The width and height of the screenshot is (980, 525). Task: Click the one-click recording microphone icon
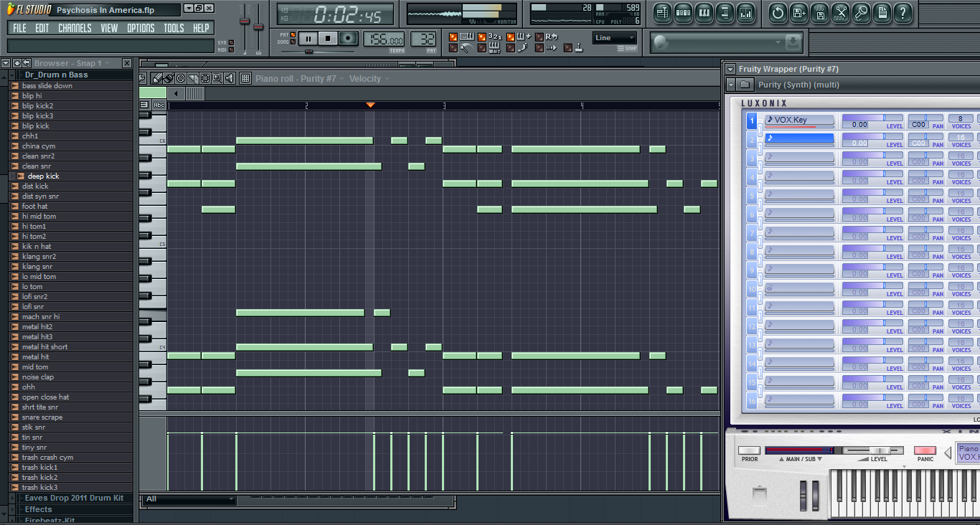861,12
